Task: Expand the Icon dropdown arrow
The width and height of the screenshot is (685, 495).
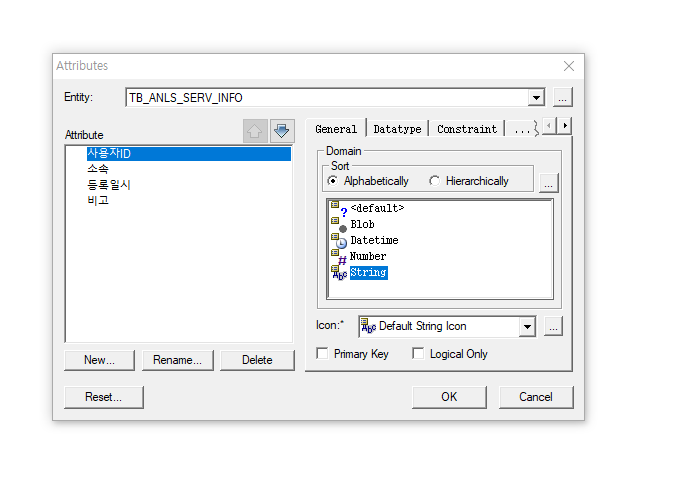Action: coord(527,327)
